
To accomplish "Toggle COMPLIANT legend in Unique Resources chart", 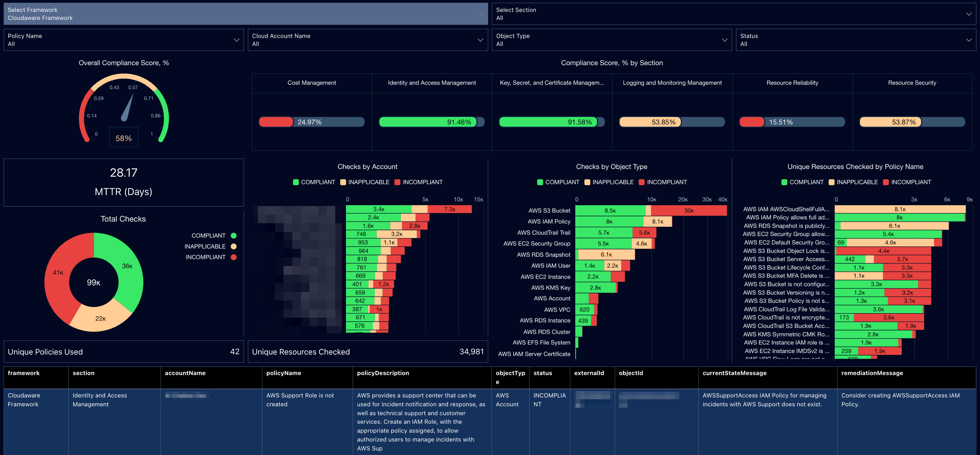I will click(802, 182).
